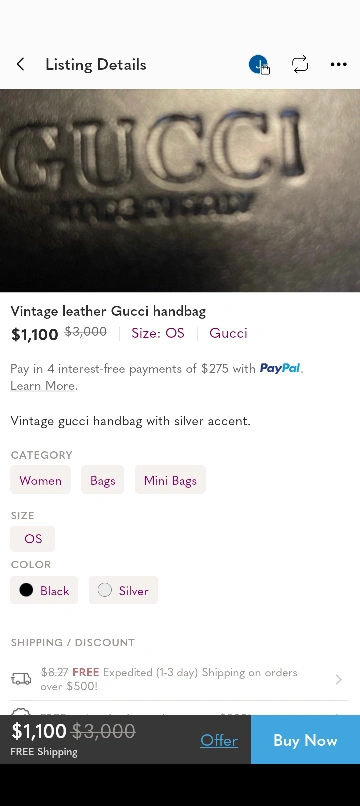This screenshot has height=806, width=360.
Task: Tap the Gucci brand link
Action: pos(228,333)
